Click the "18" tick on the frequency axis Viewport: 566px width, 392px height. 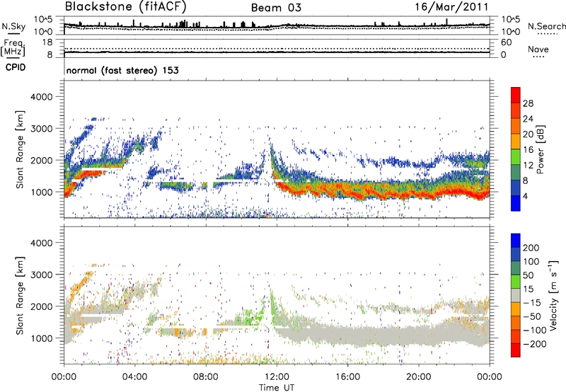click(x=47, y=42)
